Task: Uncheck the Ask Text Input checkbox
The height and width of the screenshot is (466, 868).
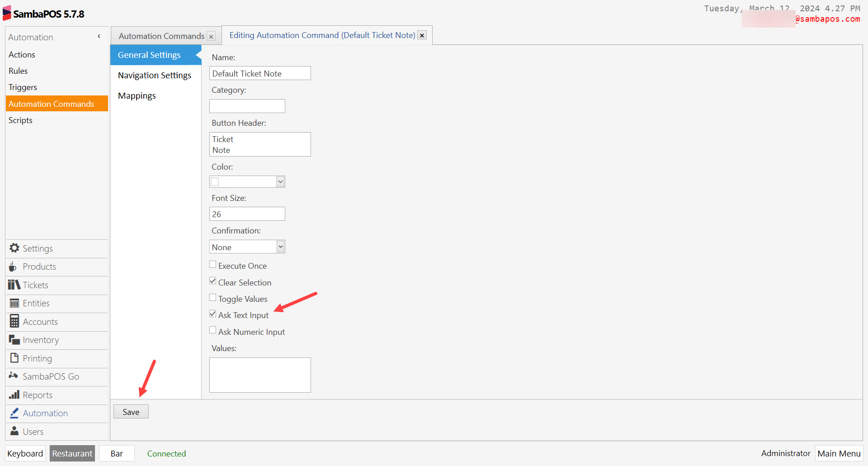Action: click(213, 314)
